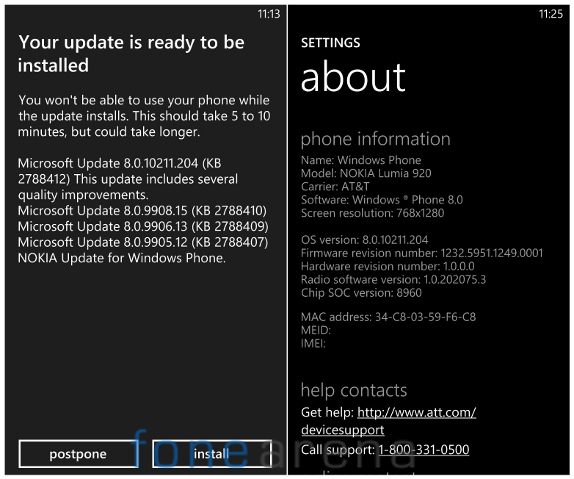Tap the 'phone information' section heading
Screen dimensions: 574x479
pos(376,140)
